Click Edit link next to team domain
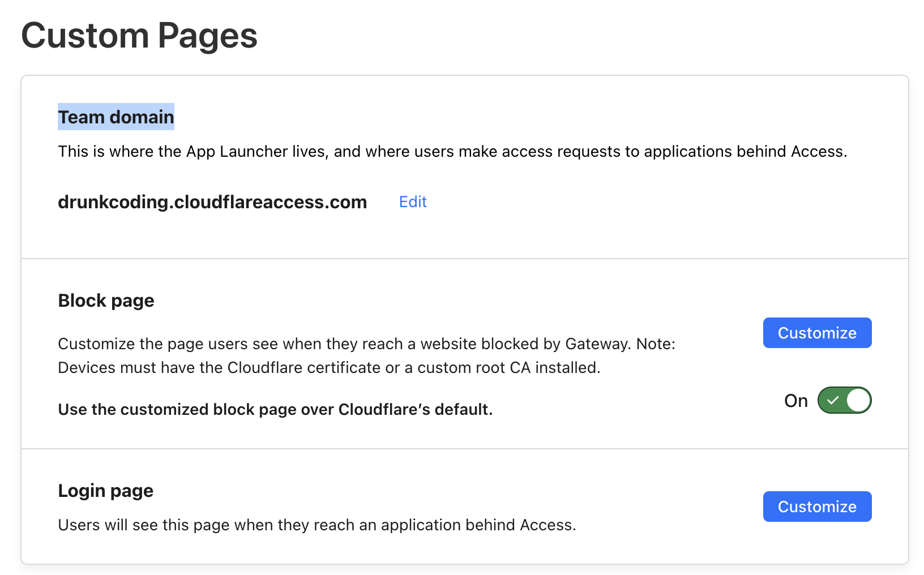 tap(413, 202)
